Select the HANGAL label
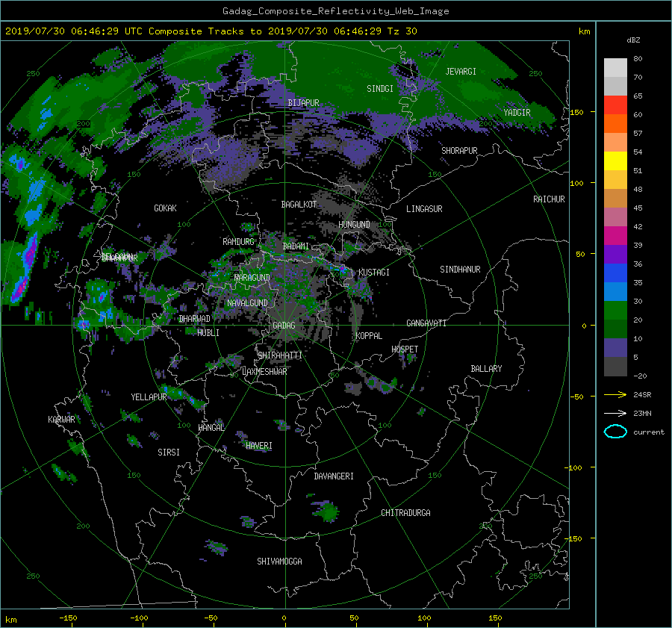The height and width of the screenshot is (628, 672). (x=211, y=428)
